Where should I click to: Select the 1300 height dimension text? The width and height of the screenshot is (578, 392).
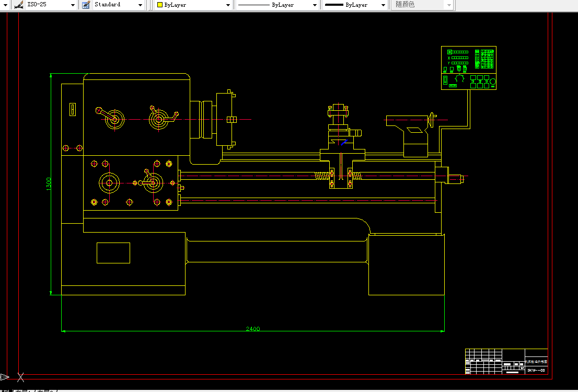(48, 184)
